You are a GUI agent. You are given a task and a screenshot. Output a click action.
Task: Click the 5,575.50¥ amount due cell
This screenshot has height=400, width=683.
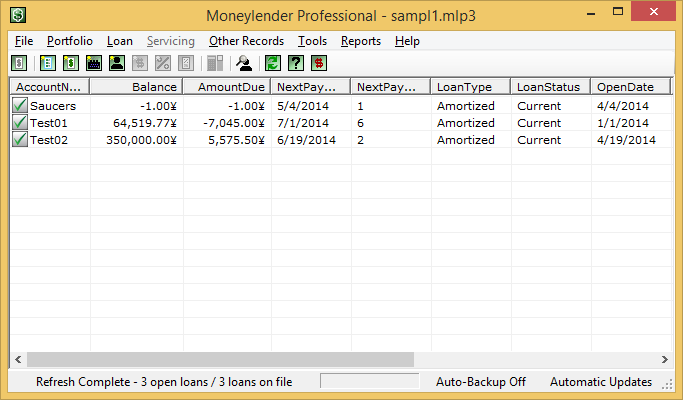[x=237, y=140]
